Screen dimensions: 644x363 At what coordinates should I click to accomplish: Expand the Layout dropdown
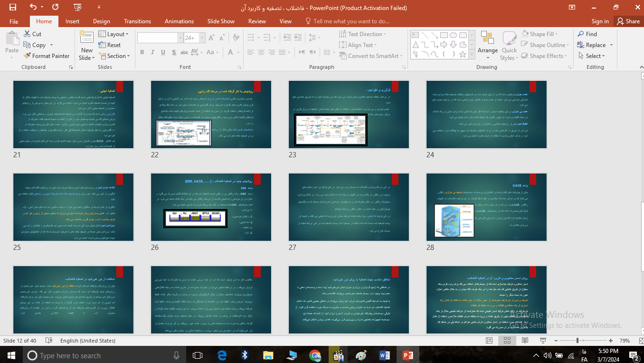click(115, 34)
